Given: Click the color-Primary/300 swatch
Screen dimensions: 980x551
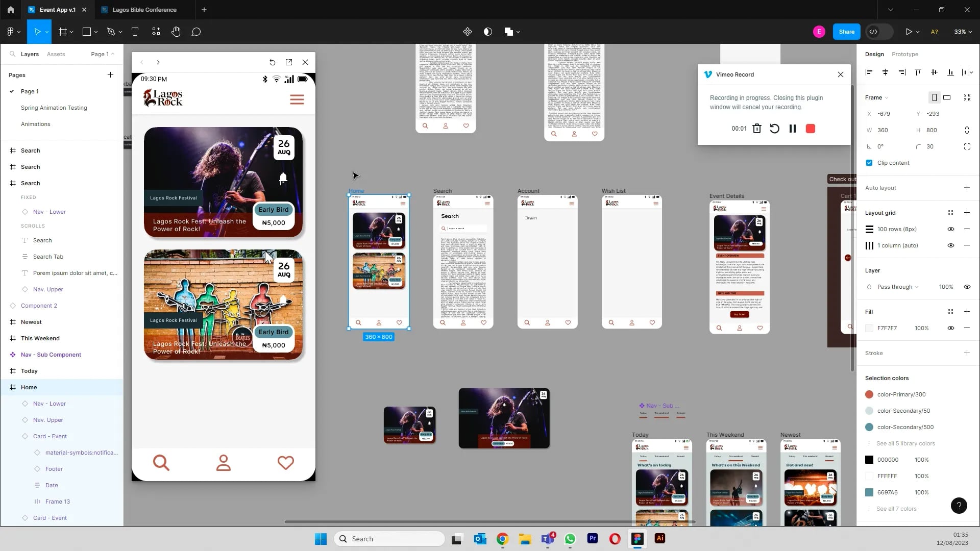Looking at the screenshot, I should [869, 394].
